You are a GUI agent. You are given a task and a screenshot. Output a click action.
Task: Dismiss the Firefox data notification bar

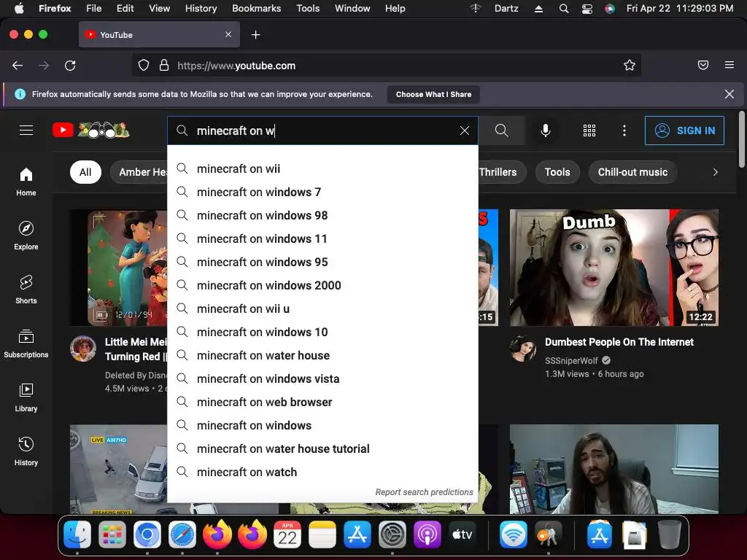pos(729,94)
